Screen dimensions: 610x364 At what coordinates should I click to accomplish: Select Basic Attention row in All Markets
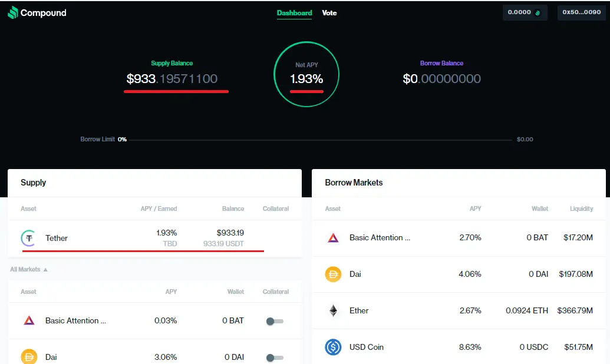click(155, 320)
